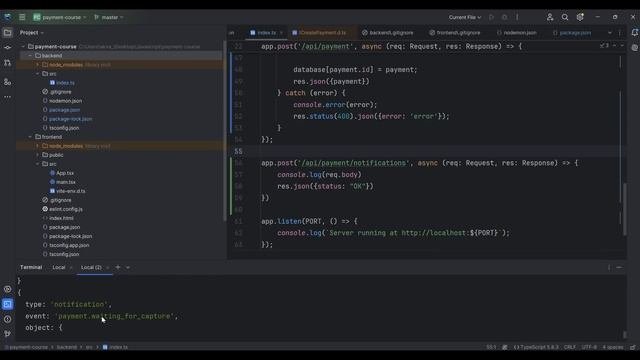Screen dimensions: 640x360
Task: Open editor tab options kebab menu
Action: coord(620,33)
